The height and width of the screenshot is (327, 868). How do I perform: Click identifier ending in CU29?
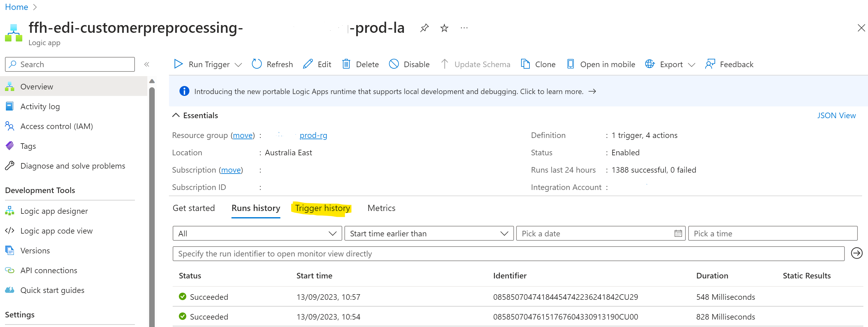pyautogui.click(x=565, y=297)
